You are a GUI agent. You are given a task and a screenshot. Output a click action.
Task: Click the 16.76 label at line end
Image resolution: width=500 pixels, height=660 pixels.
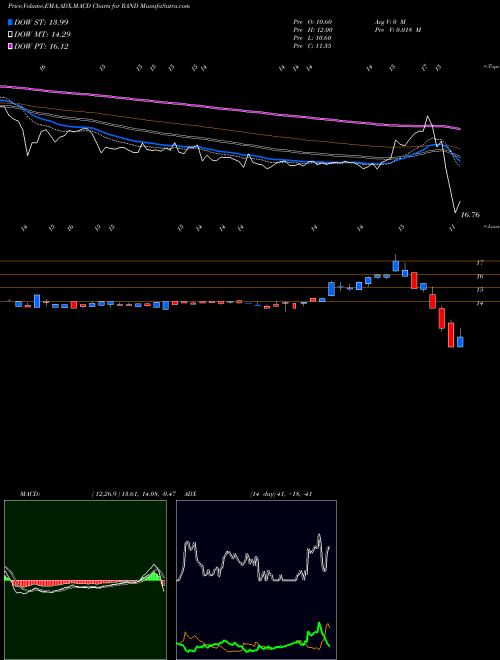(470, 215)
